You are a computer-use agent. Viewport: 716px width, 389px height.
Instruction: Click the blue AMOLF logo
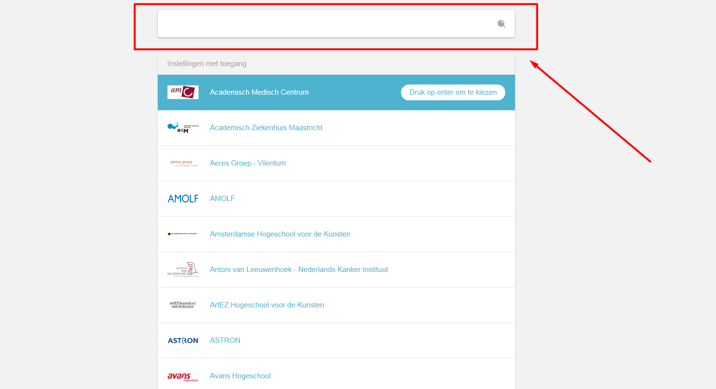tap(183, 199)
